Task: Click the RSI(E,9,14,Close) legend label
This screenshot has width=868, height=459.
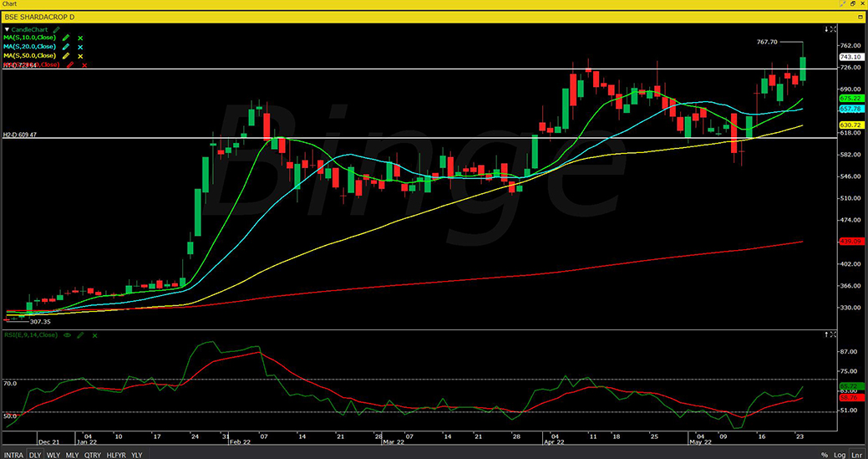Action: (x=31, y=335)
